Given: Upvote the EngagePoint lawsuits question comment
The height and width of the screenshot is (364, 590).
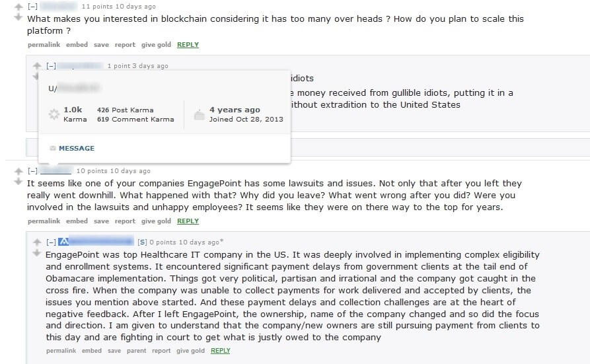Looking at the screenshot, I should pos(18,172).
